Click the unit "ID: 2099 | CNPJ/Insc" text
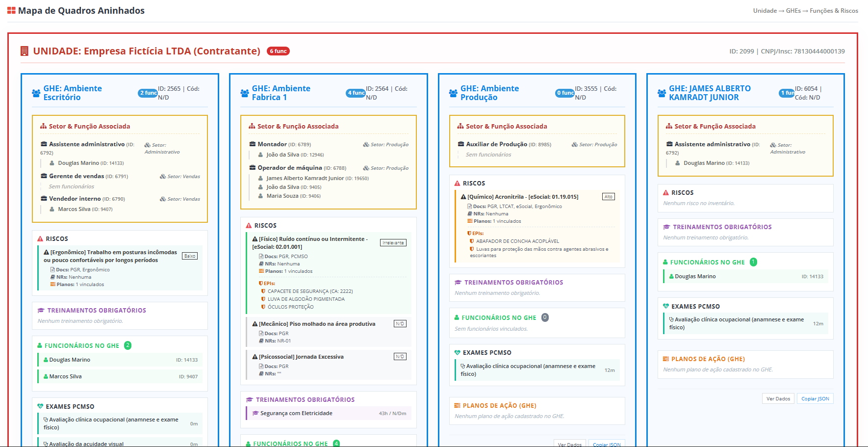Viewport: 868px width, 447px height. coord(787,51)
